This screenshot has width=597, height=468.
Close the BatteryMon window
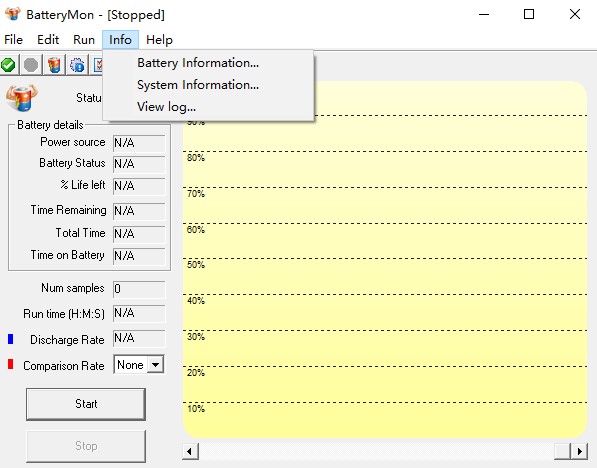pyautogui.click(x=575, y=14)
